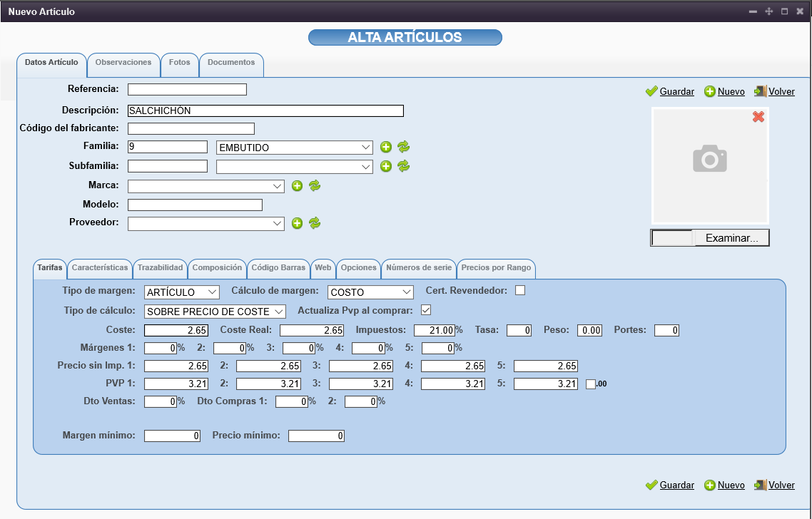Switch to the Trazabilidad tab

(x=161, y=268)
